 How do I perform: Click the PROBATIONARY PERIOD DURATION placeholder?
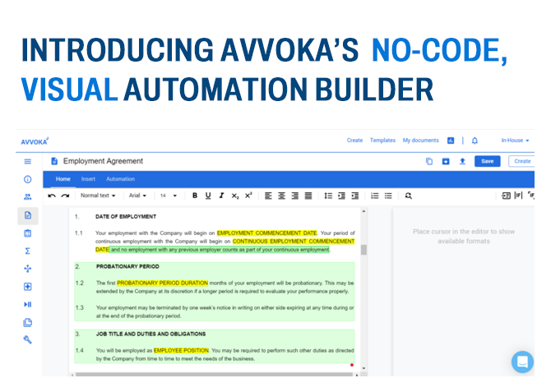coord(162,283)
